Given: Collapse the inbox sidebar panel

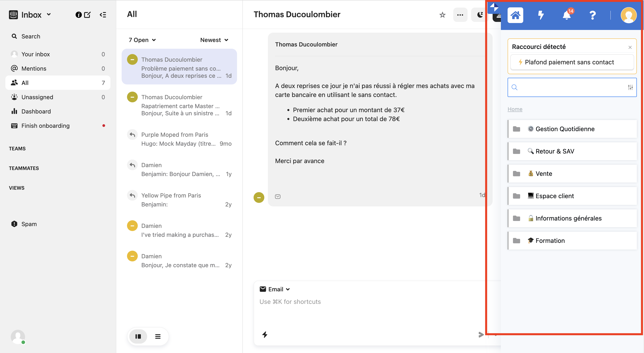Looking at the screenshot, I should pos(103,15).
